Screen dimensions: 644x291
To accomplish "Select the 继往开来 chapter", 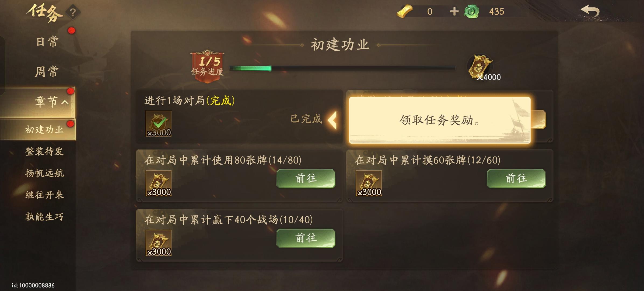I will 45,195.
